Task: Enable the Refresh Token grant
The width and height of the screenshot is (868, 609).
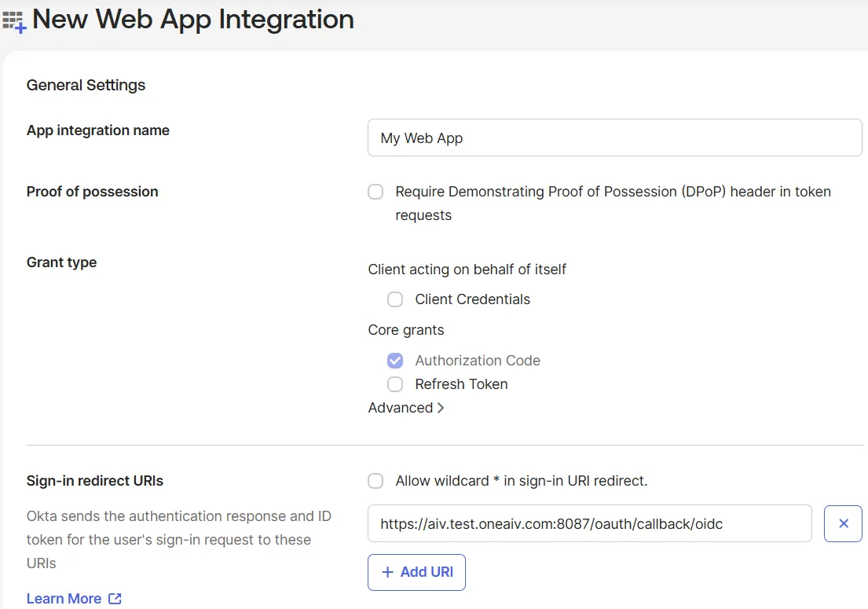Action: 394,384
